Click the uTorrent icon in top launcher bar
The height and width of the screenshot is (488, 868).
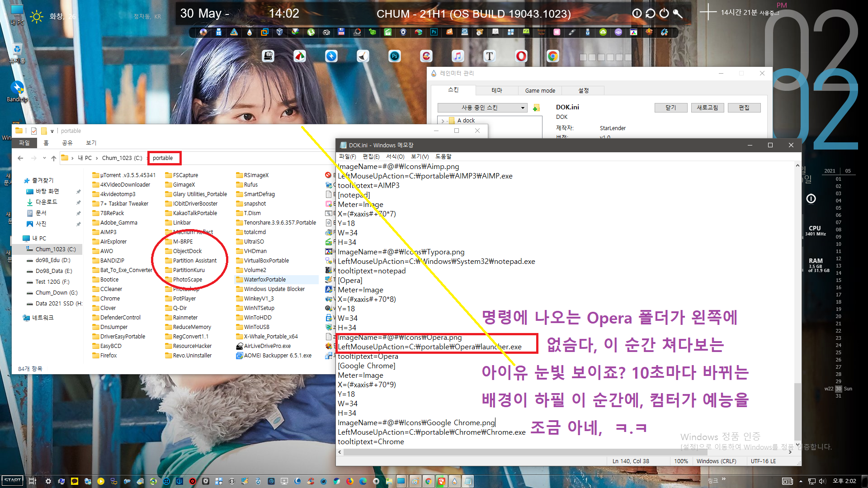click(311, 32)
